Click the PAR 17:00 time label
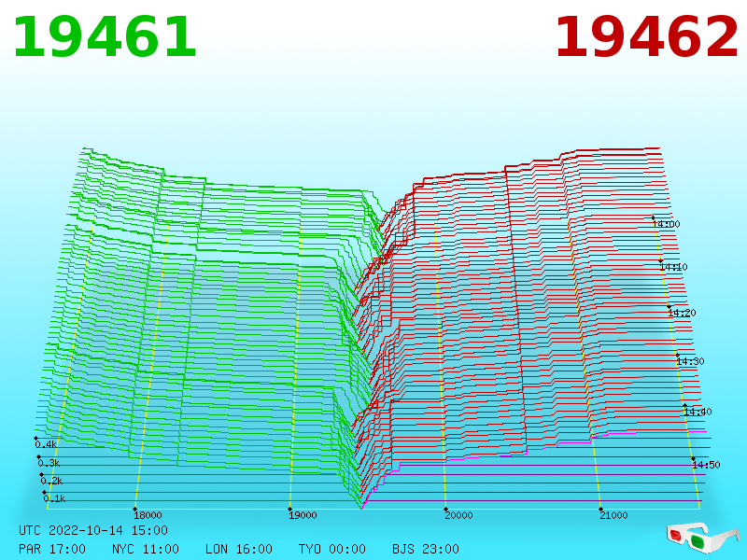 point(52,549)
